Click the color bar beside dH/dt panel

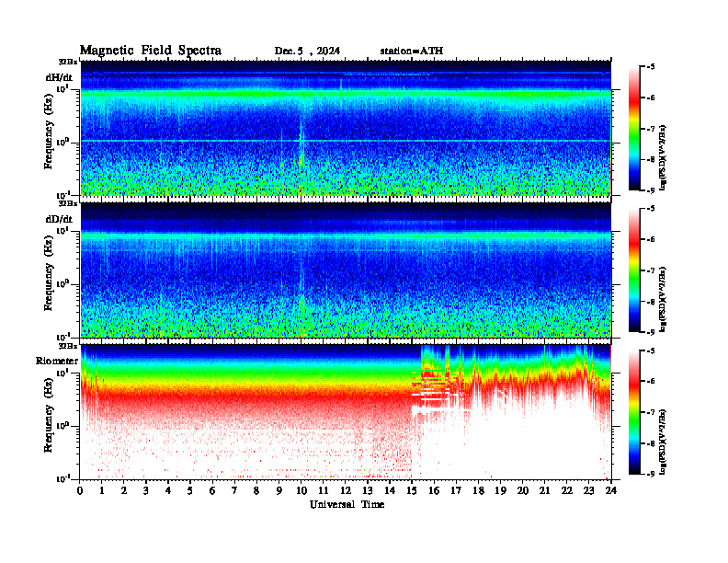634,129
